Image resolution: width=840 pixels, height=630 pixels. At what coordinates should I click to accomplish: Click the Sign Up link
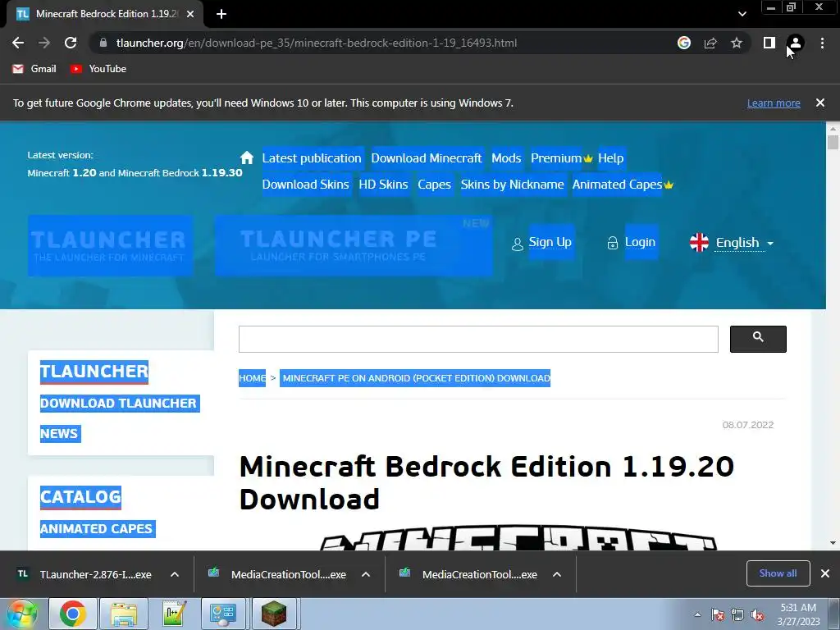pyautogui.click(x=550, y=242)
